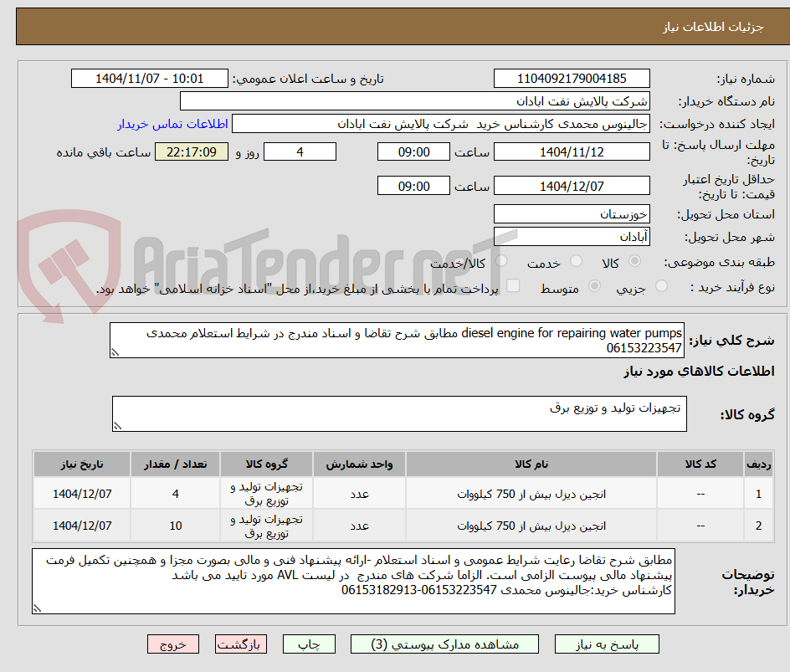This screenshot has width=790, height=672.
Task: Select the "خدمت" radio button
Action: (x=576, y=262)
